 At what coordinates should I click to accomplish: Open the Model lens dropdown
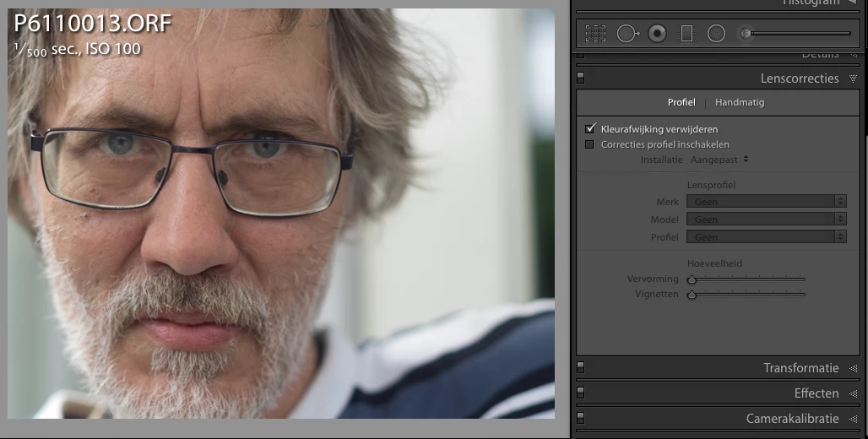[766, 219]
